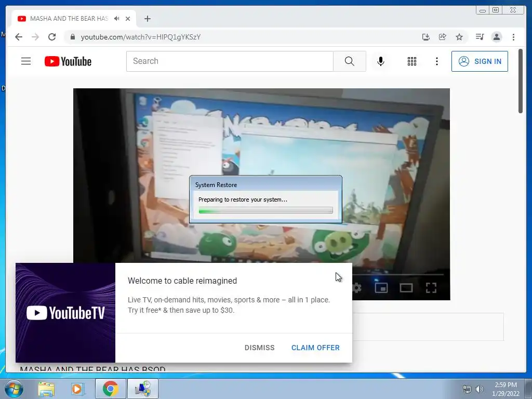Open YouTube hamburger guide menu
Screen dimensions: 532x399
click(26, 61)
